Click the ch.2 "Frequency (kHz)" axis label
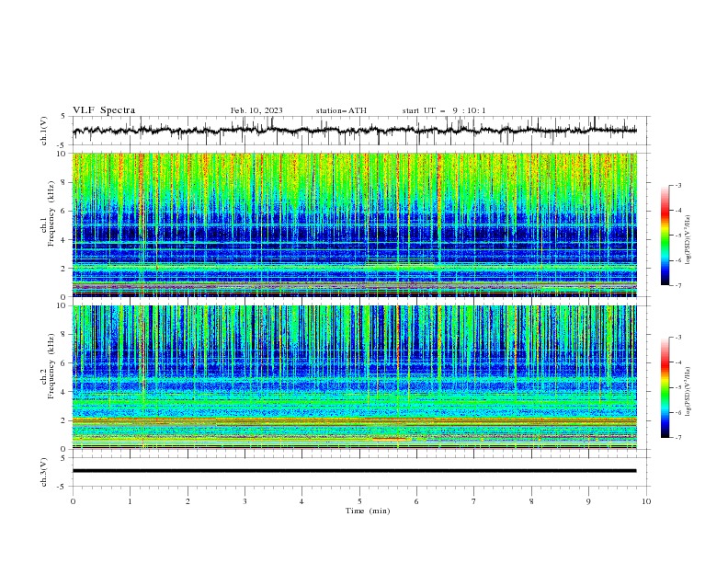The height and width of the screenshot is (563, 728). (x=51, y=365)
